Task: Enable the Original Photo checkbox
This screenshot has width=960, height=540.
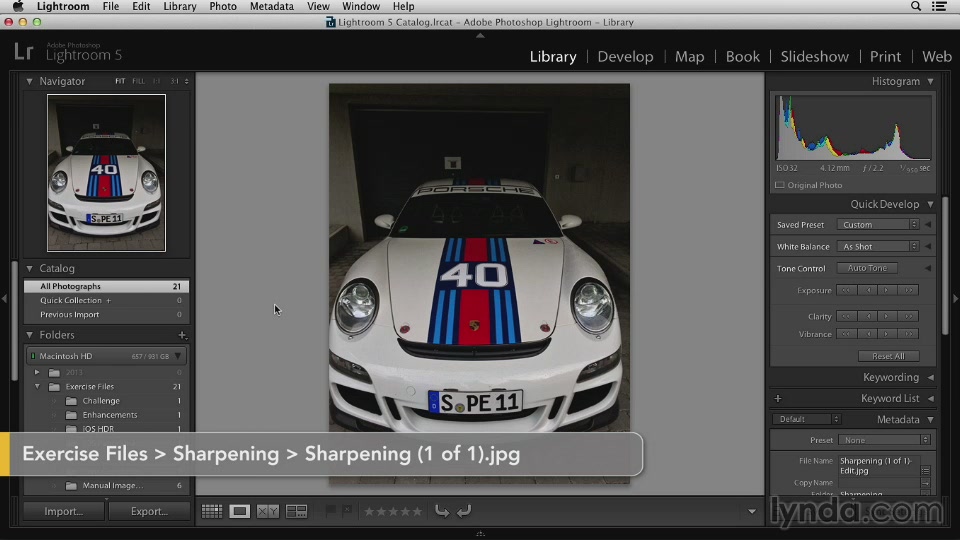Action: coord(779,185)
